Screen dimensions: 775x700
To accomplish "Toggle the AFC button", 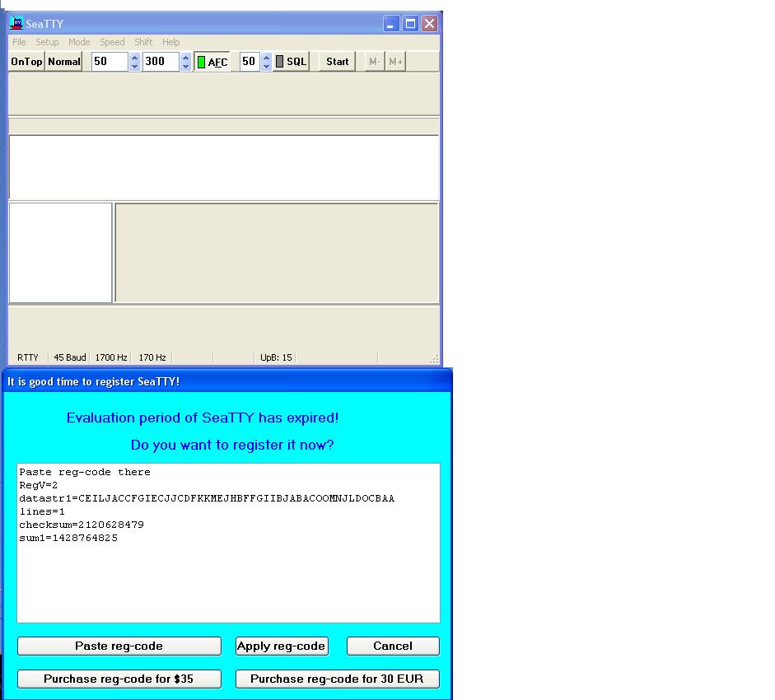I will [212, 62].
